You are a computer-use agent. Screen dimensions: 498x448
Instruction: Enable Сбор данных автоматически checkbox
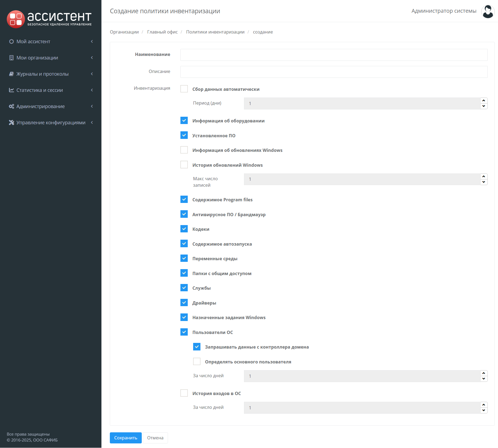(x=184, y=89)
